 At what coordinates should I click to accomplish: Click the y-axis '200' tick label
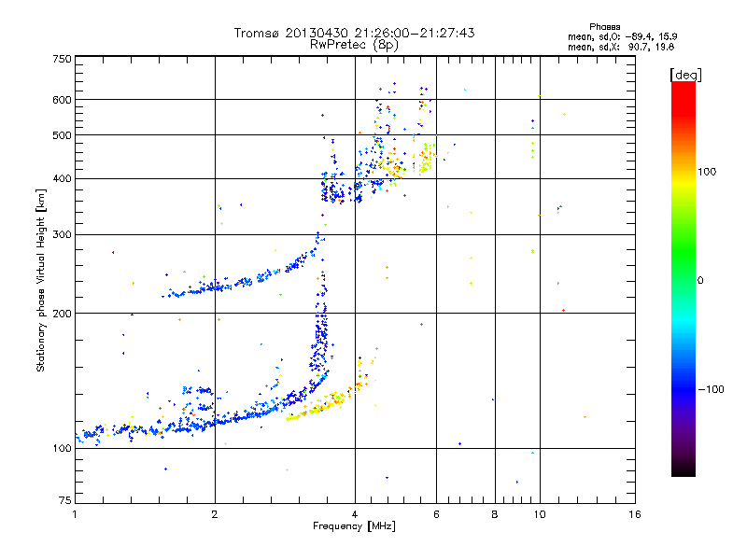62,314
